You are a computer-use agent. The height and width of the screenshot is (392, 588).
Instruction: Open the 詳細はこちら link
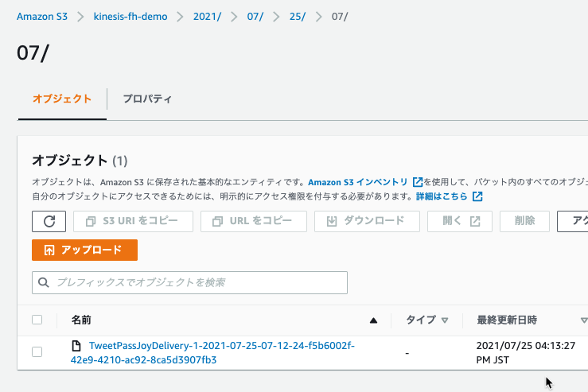tap(442, 196)
